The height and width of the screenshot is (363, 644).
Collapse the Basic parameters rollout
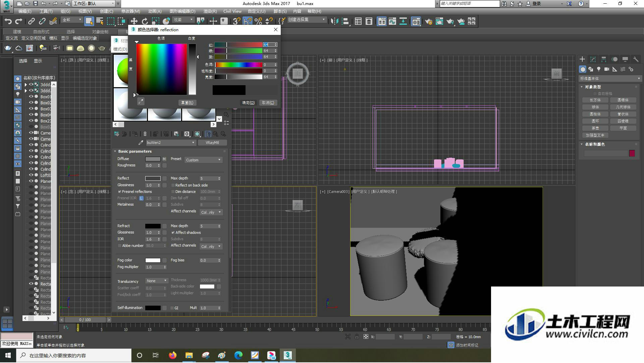coord(115,151)
